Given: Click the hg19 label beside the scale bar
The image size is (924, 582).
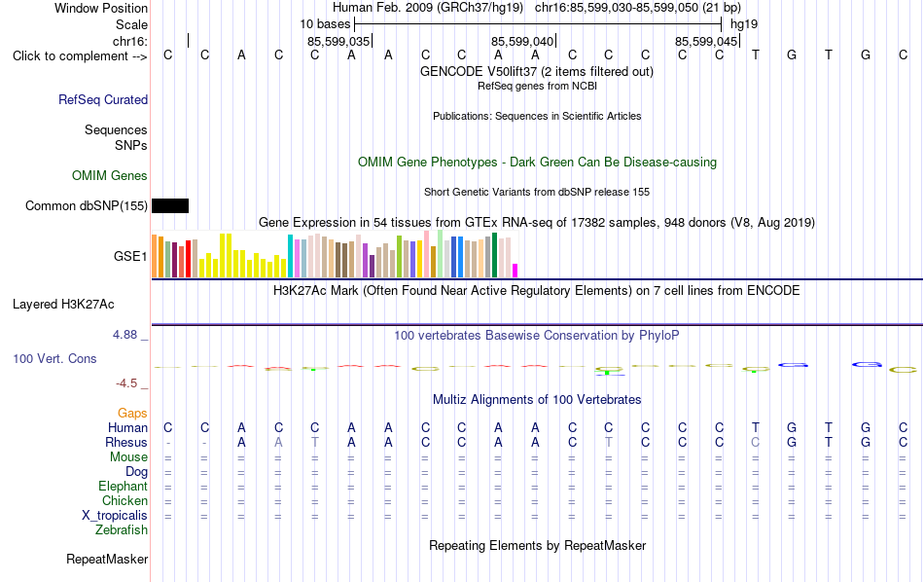Looking at the screenshot, I should (x=744, y=24).
